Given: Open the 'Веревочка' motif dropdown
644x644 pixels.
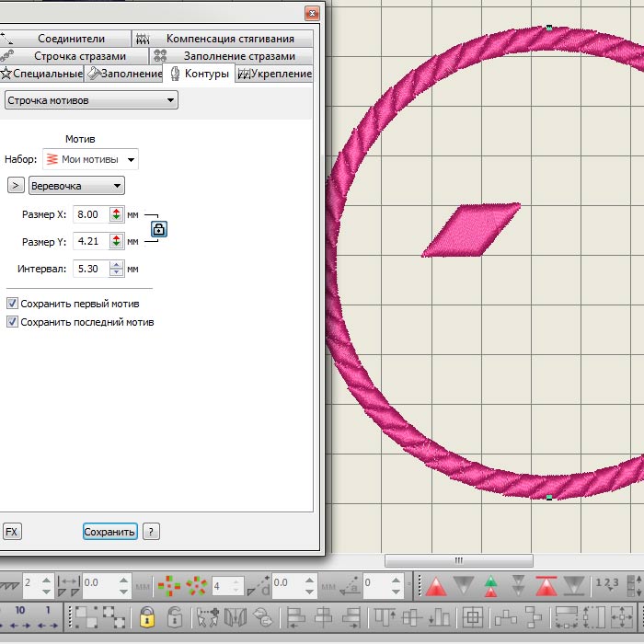Looking at the screenshot, I should point(76,186).
